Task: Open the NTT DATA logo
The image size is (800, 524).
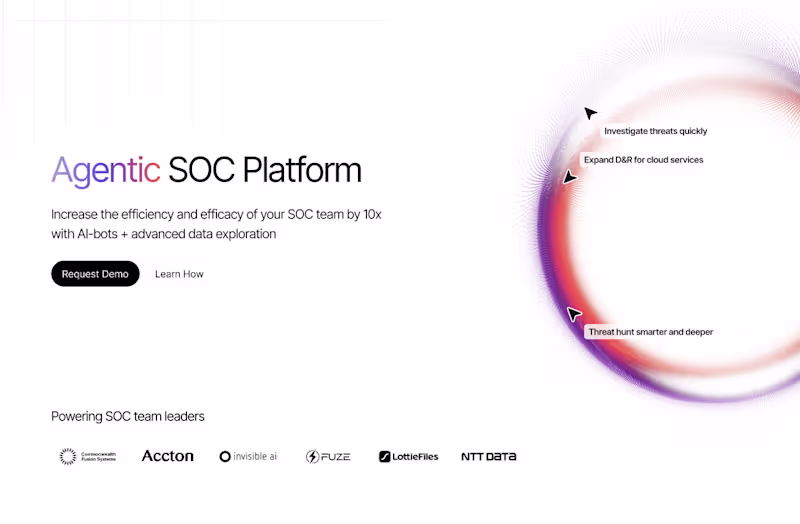Action: (x=488, y=456)
